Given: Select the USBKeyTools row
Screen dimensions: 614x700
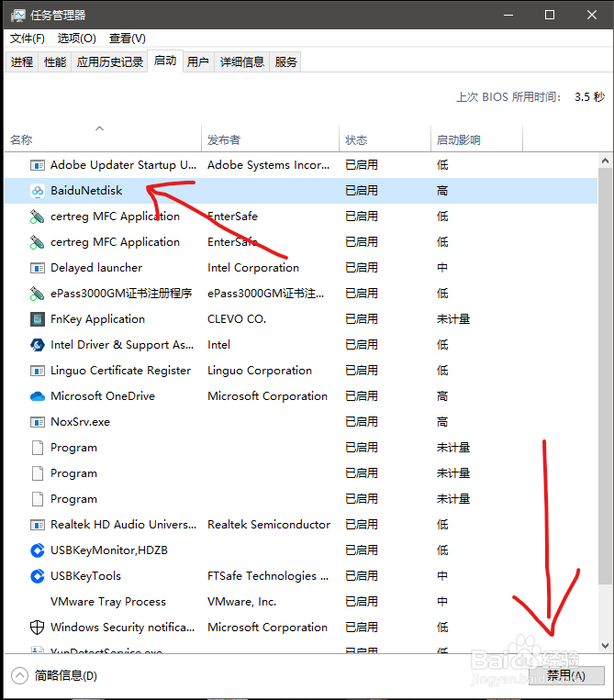Looking at the screenshot, I should point(301,576).
